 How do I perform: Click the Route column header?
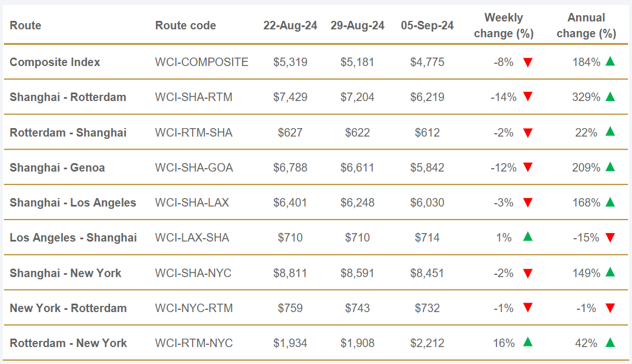25,25
